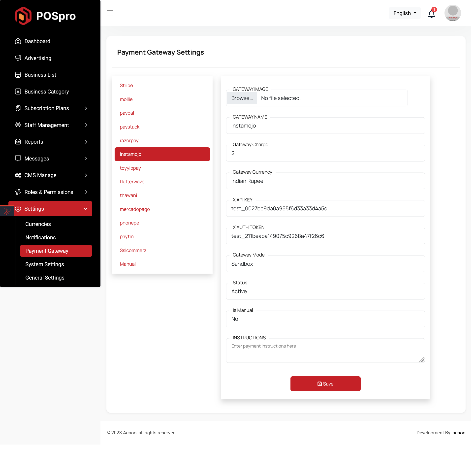Open the English language dropdown
The image size is (476, 449).
coord(405,13)
